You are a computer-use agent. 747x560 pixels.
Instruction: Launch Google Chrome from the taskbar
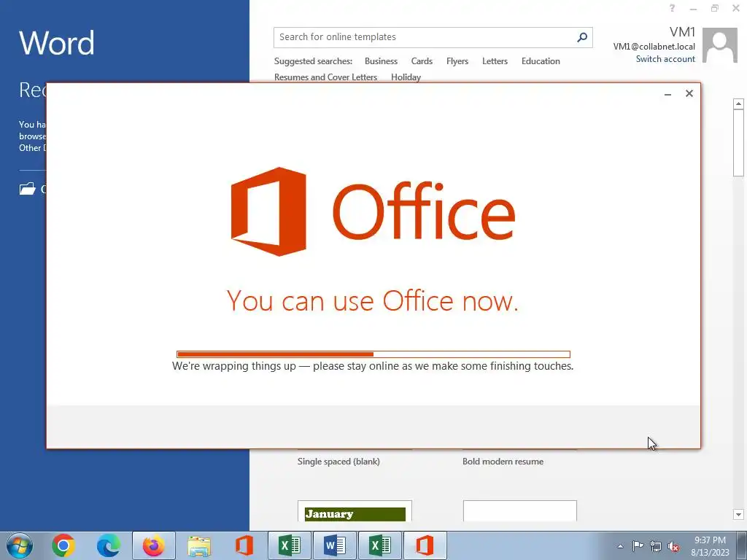coord(63,545)
